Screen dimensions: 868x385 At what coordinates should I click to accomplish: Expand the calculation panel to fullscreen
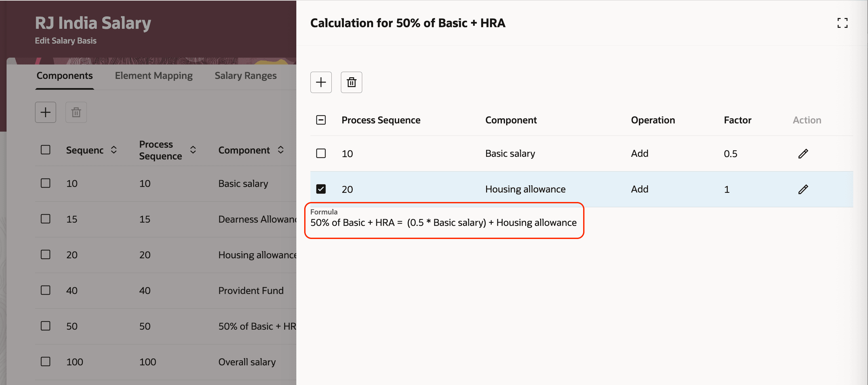coord(842,23)
